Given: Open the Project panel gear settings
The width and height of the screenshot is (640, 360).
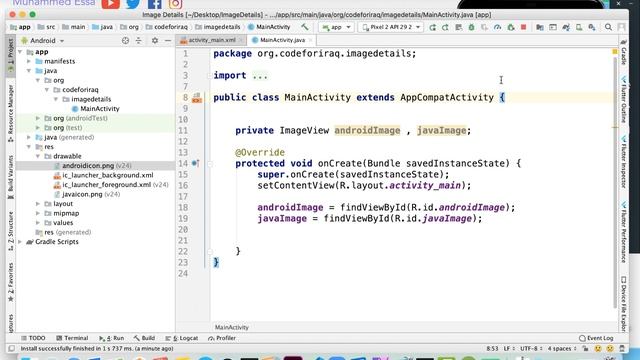Looking at the screenshot, I should click(155, 40).
